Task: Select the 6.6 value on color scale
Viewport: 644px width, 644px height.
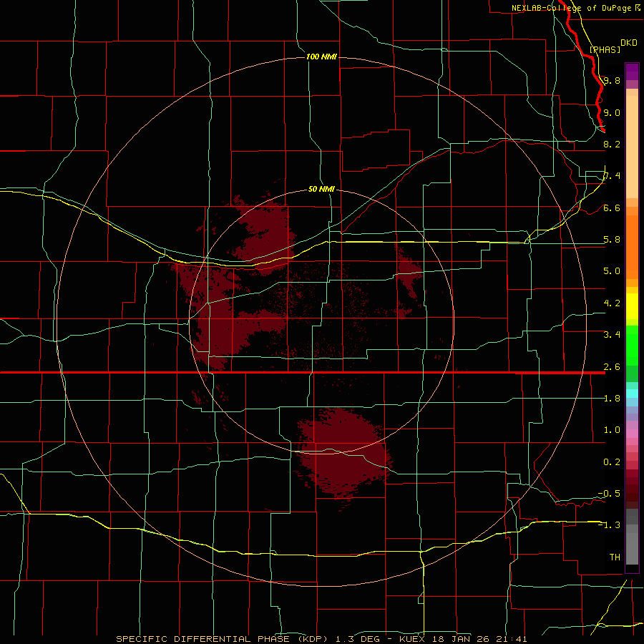Action: [x=612, y=208]
